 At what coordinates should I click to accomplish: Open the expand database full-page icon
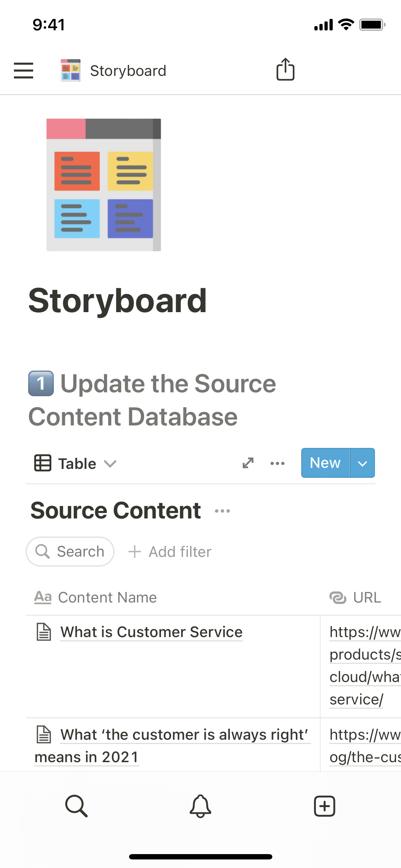[x=248, y=463]
